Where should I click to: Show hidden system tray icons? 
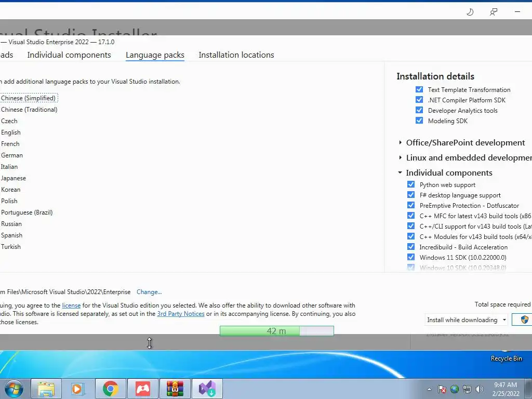click(429, 389)
